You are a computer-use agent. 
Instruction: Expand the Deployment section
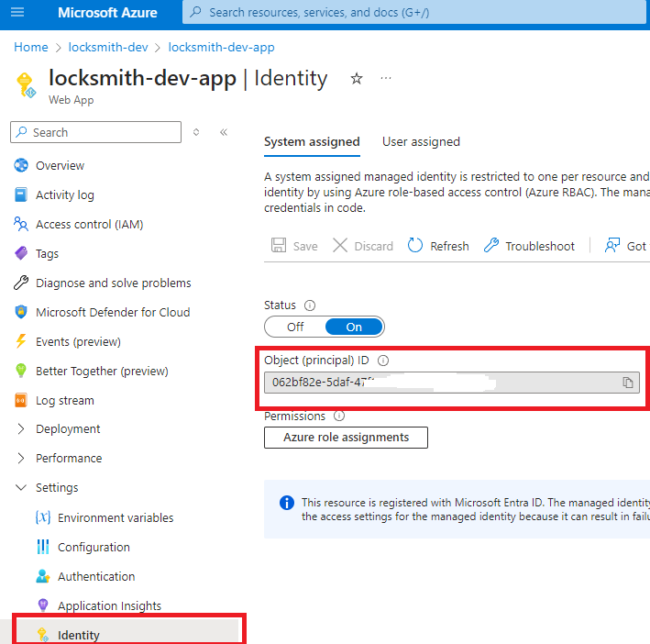tap(21, 429)
